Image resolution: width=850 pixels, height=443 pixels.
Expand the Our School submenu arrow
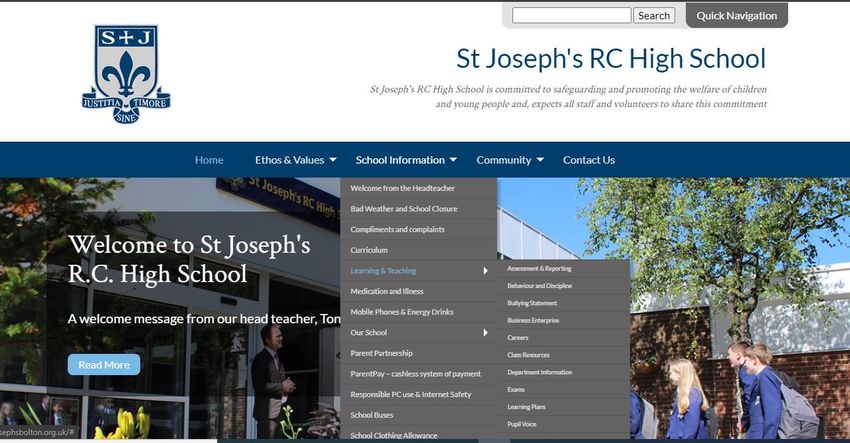485,332
